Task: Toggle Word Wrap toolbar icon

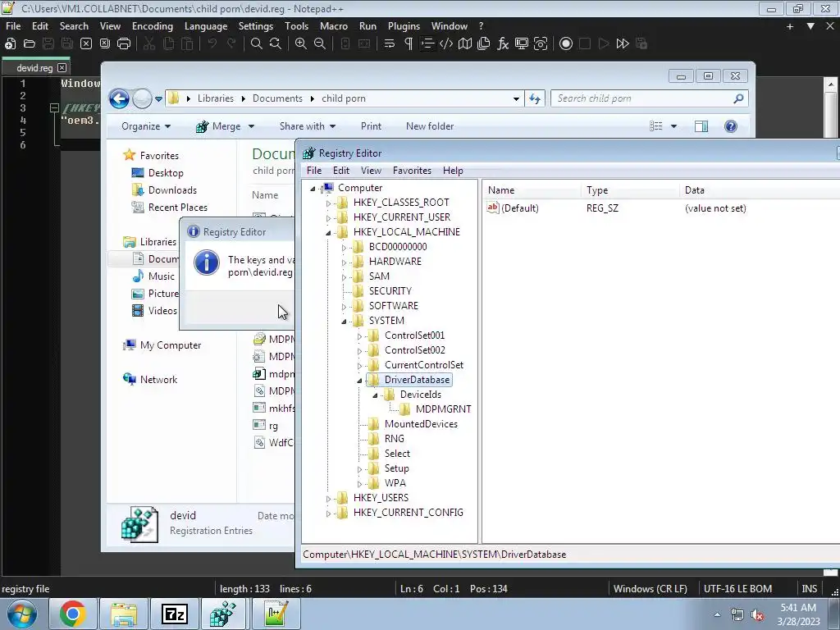Action: (390, 44)
